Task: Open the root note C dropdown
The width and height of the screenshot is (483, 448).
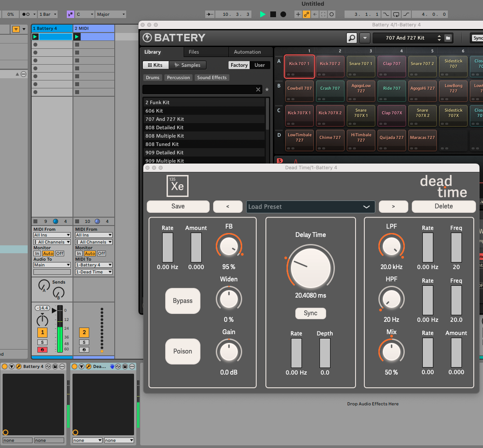Action: 85,14
